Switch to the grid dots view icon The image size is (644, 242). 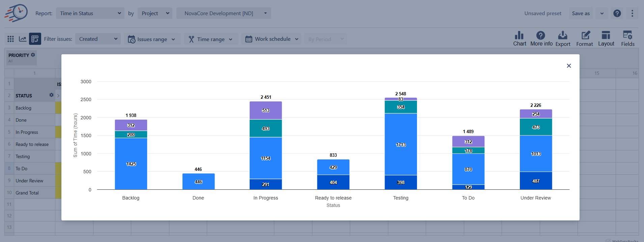point(10,39)
